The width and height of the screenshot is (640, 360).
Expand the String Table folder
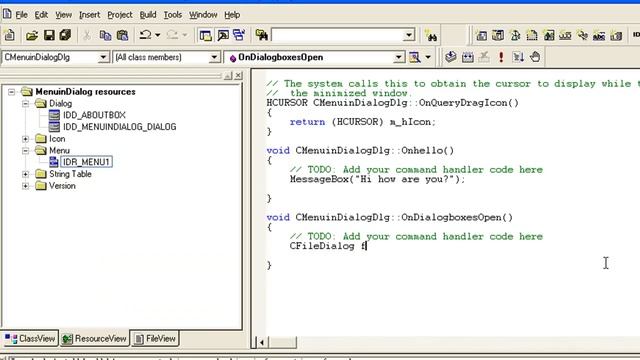pyautogui.click(x=25, y=174)
